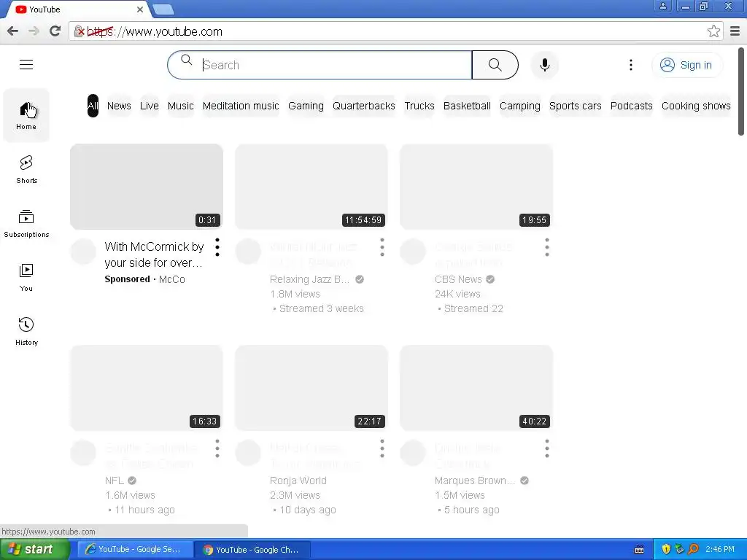Open the CBS News 19:55 thumbnail
747x560 pixels.
[476, 187]
